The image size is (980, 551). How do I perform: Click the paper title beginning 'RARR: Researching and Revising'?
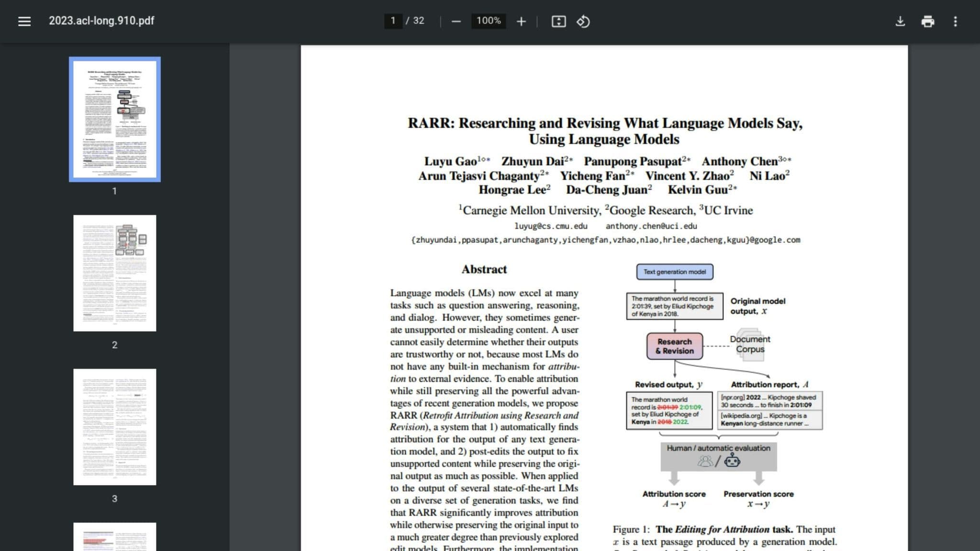[x=604, y=131]
